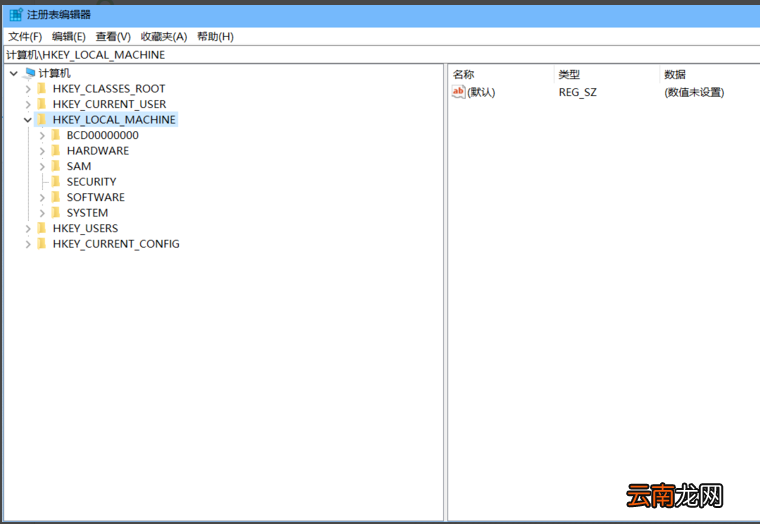Expand the BCD00000000 key chevron
The width and height of the screenshot is (760, 524).
pos(42,136)
